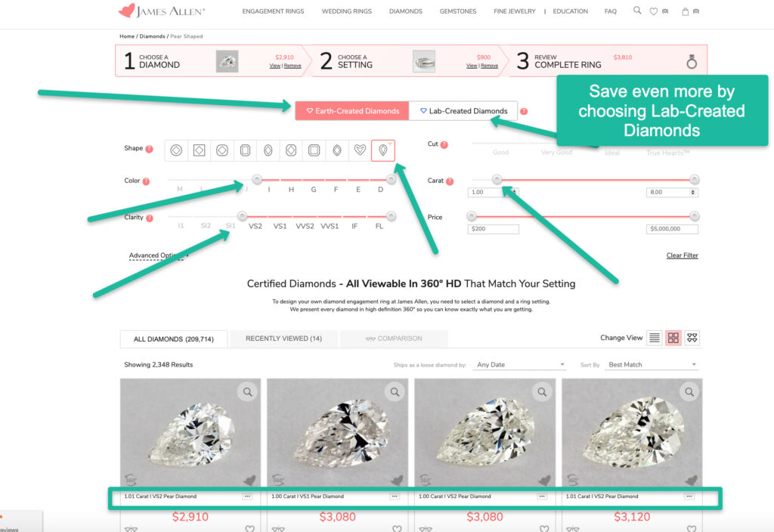The image size is (774, 532).
Task: Open the Engagement Rings menu
Action: click(274, 11)
